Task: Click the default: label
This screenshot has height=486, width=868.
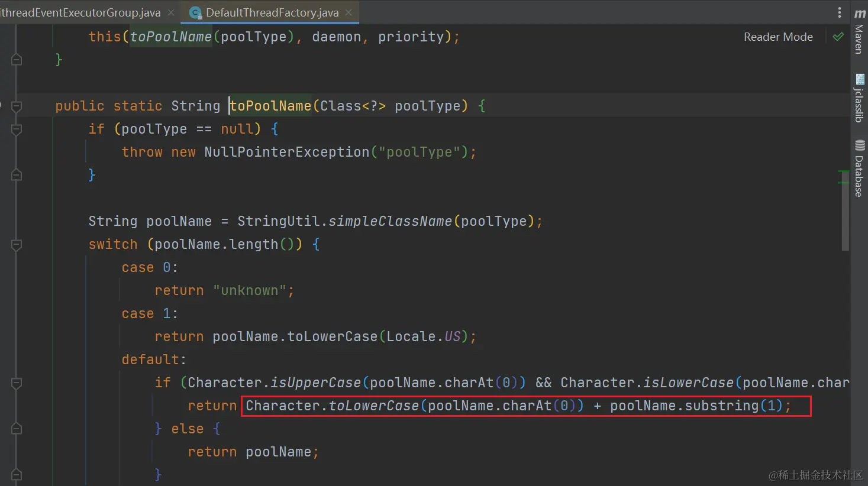Action: pyautogui.click(x=154, y=359)
